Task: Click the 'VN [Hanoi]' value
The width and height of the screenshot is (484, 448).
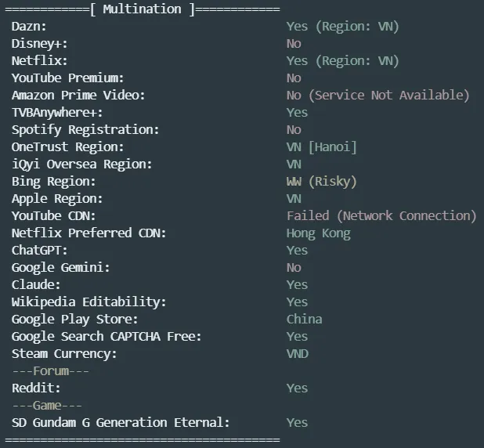Action: [x=321, y=147]
